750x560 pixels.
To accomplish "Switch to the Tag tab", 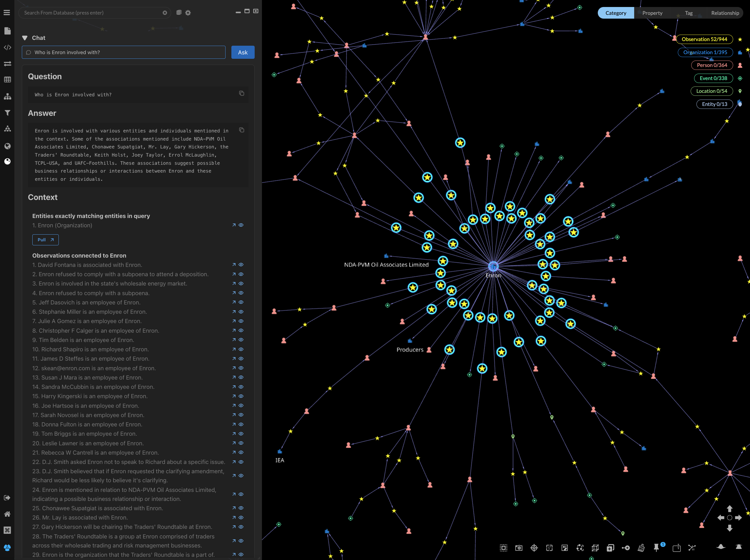I will (688, 13).
